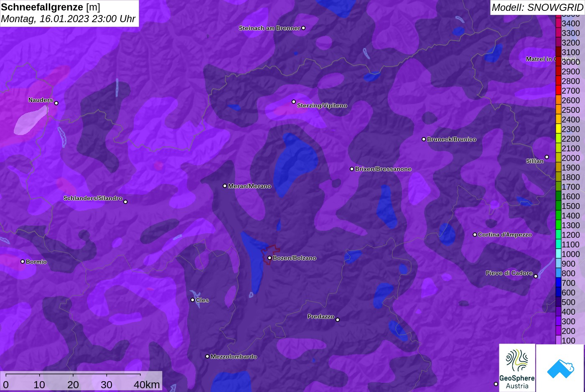The width and height of the screenshot is (585, 392).
Task: Click the Schlanders/Silandro marker dot
Action: pos(125,202)
